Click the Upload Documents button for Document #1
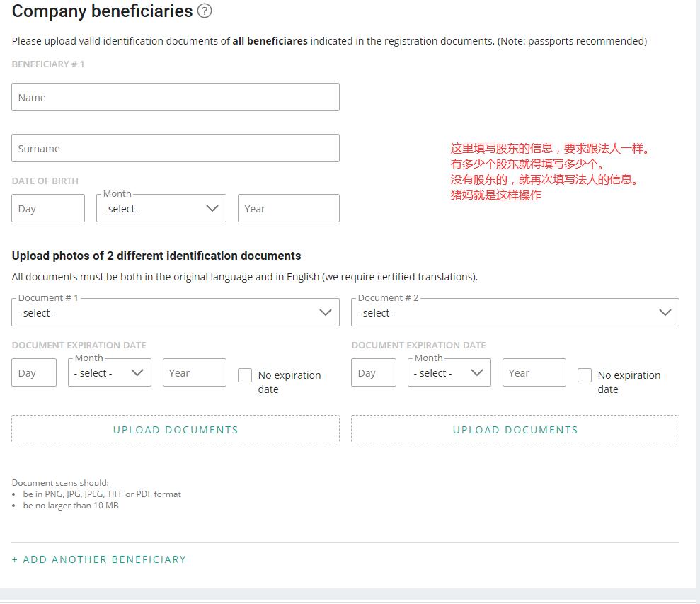Image resolution: width=700 pixels, height=604 pixels. 175,429
